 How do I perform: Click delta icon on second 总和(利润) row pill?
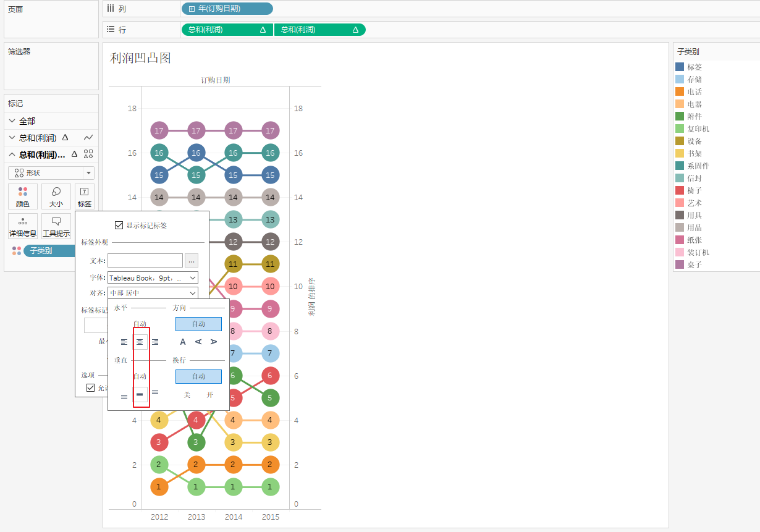click(355, 30)
